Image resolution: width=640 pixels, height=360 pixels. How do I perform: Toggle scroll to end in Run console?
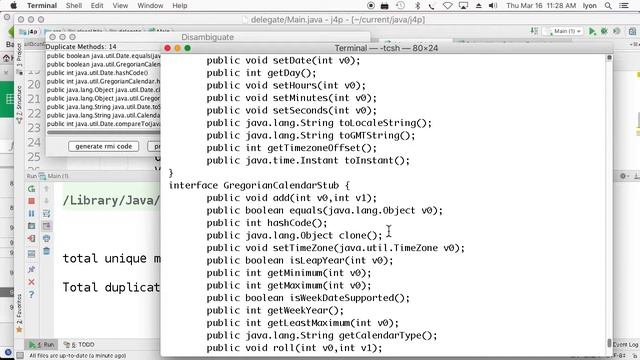pos(47,226)
